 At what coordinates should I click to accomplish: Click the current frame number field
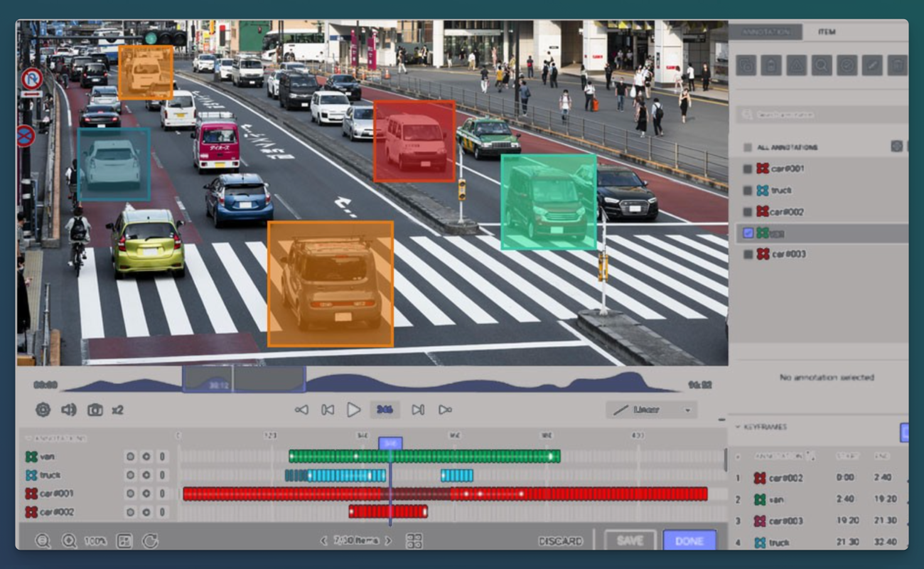coord(385,410)
